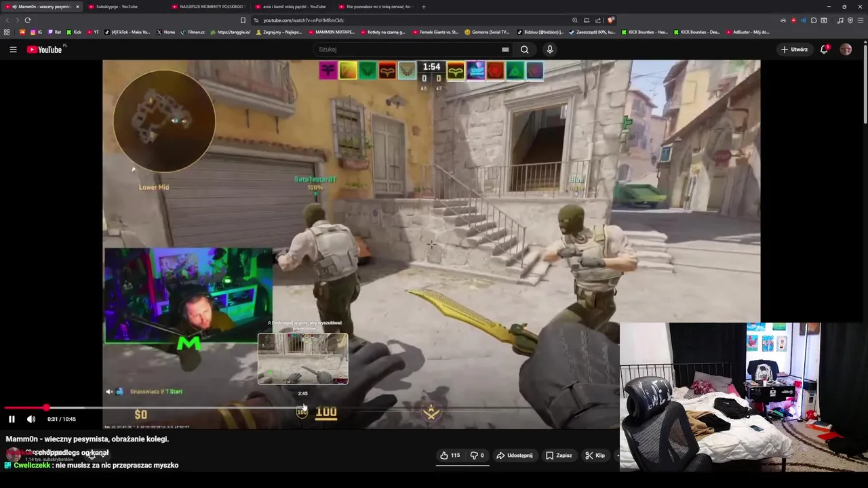Reload the page

coord(28,20)
